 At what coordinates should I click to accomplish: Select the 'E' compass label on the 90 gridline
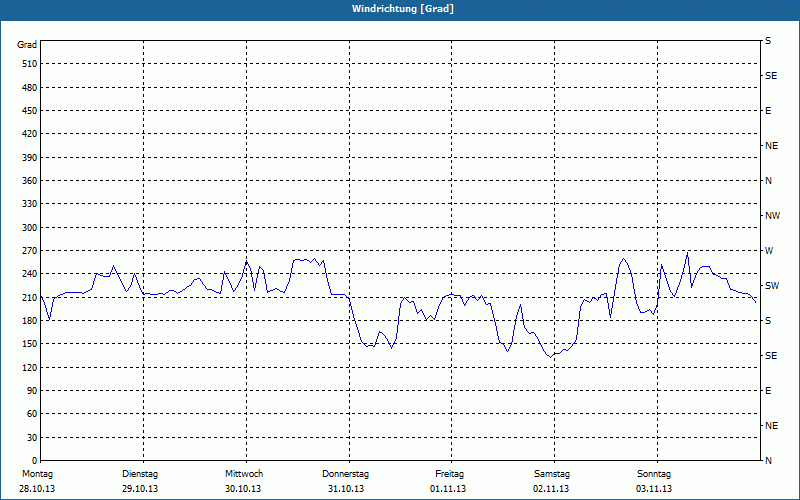point(768,390)
